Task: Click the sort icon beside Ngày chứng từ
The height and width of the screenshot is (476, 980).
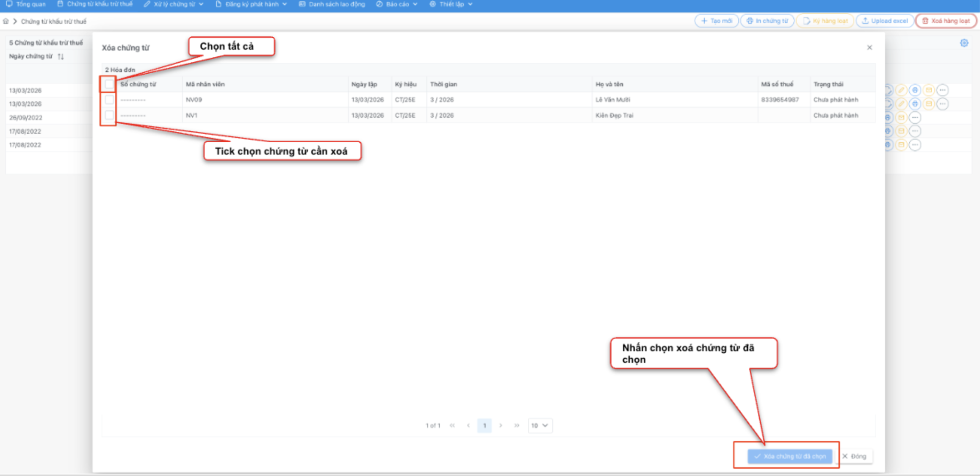Action: pyautogui.click(x=61, y=56)
